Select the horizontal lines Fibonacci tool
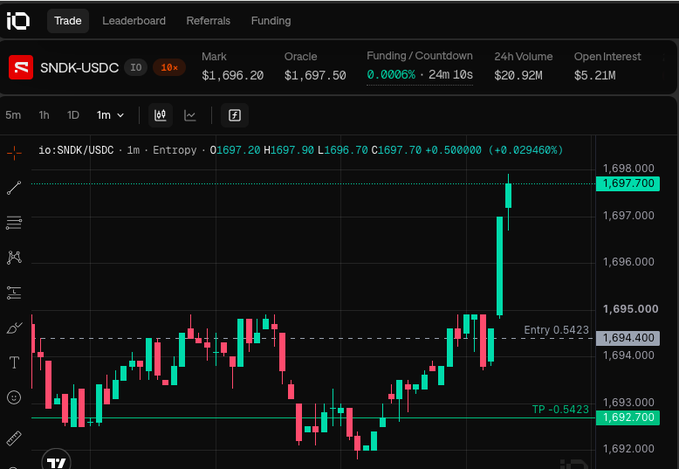Viewport: 679px width, 469px height. pos(14,223)
